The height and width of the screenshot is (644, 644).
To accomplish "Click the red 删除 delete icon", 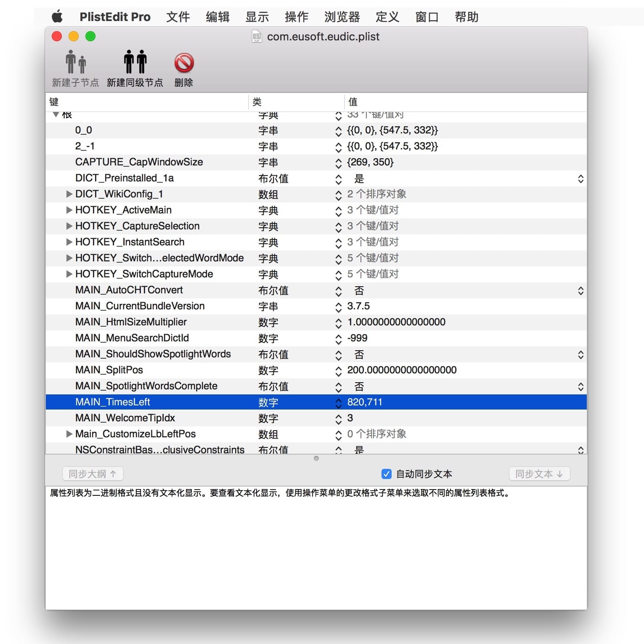I will coord(184,63).
